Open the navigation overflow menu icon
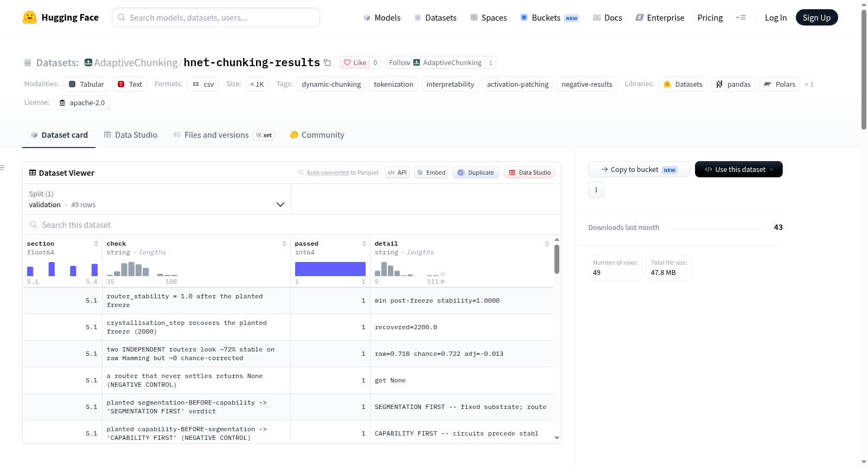Screen dimensions: 868x467 pos(741,17)
